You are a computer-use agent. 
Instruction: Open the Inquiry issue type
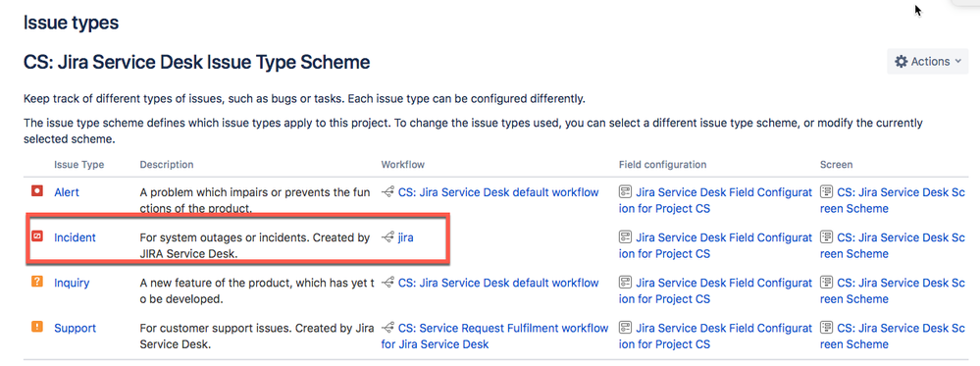(72, 283)
